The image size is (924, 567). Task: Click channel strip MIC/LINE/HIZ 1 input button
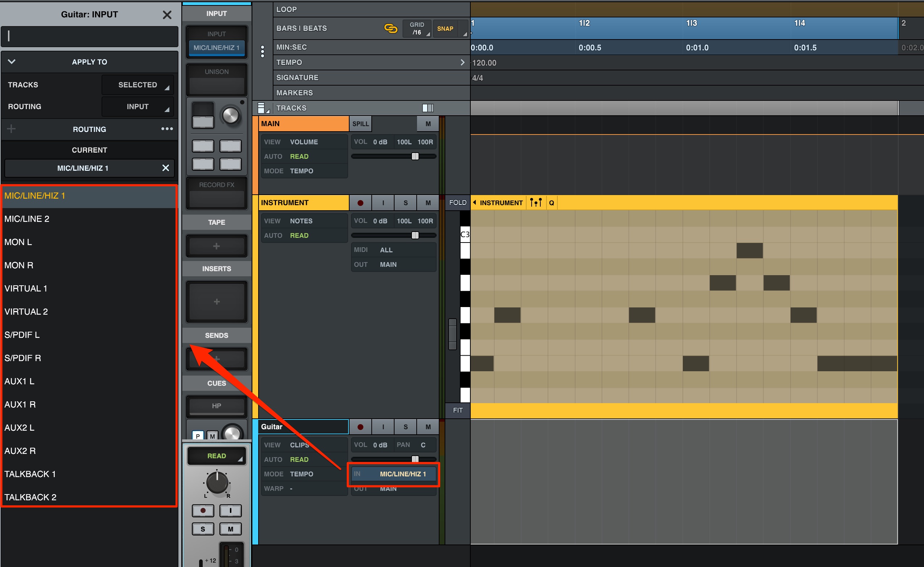216,47
